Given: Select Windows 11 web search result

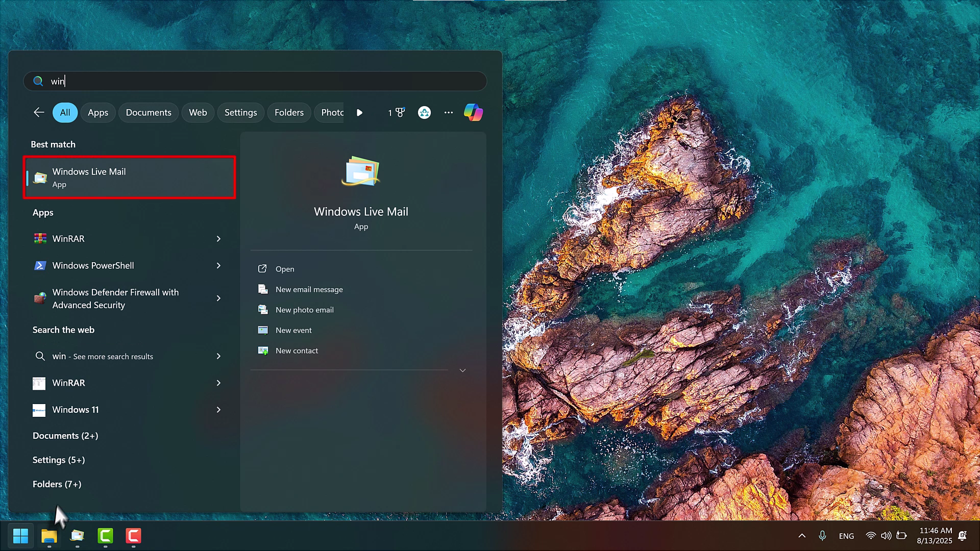Looking at the screenshot, I should (130, 410).
